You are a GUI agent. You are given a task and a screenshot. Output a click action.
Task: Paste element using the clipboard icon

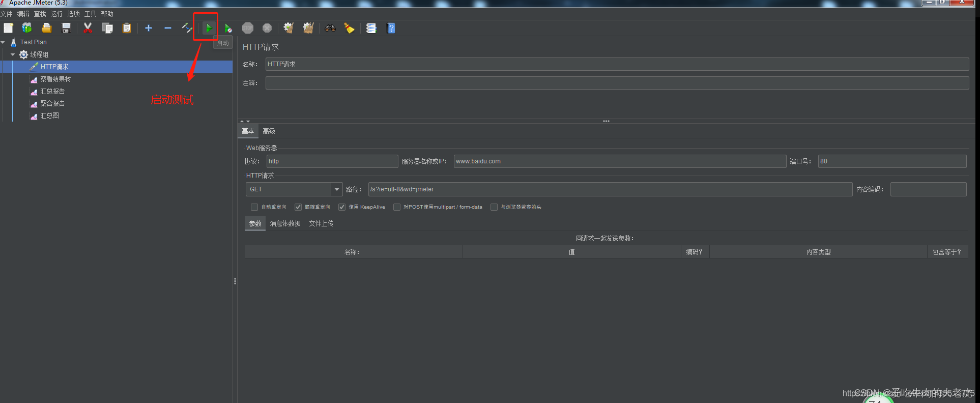127,28
